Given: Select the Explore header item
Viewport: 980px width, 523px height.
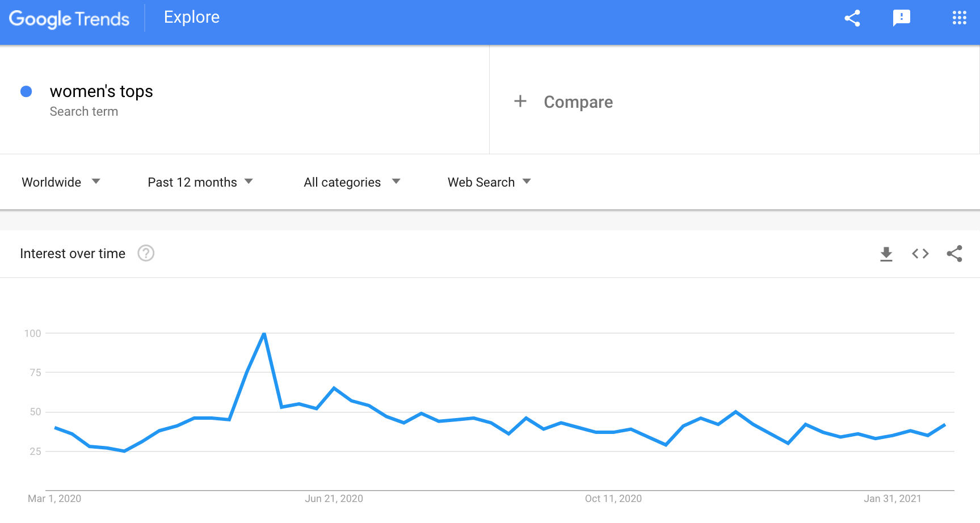Looking at the screenshot, I should pos(192,18).
